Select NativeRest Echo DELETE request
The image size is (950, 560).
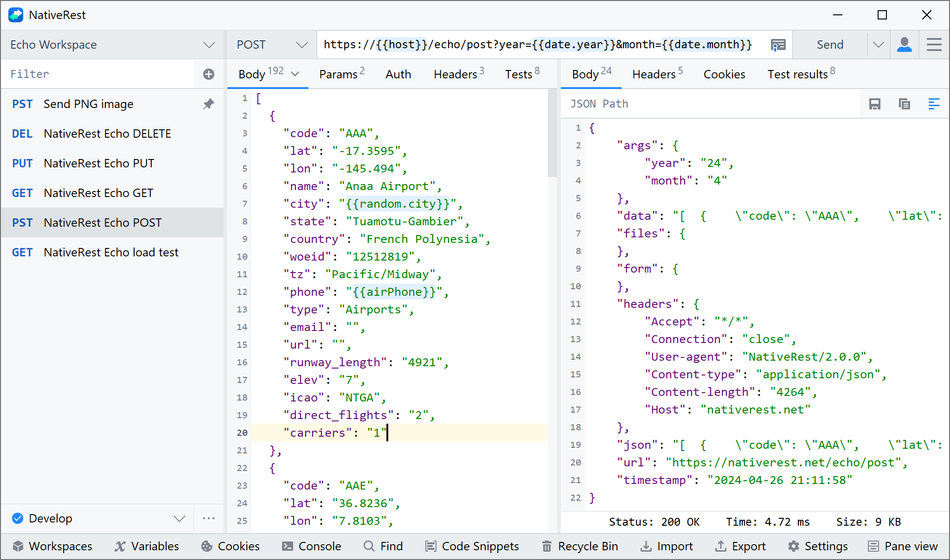pyautogui.click(x=107, y=134)
